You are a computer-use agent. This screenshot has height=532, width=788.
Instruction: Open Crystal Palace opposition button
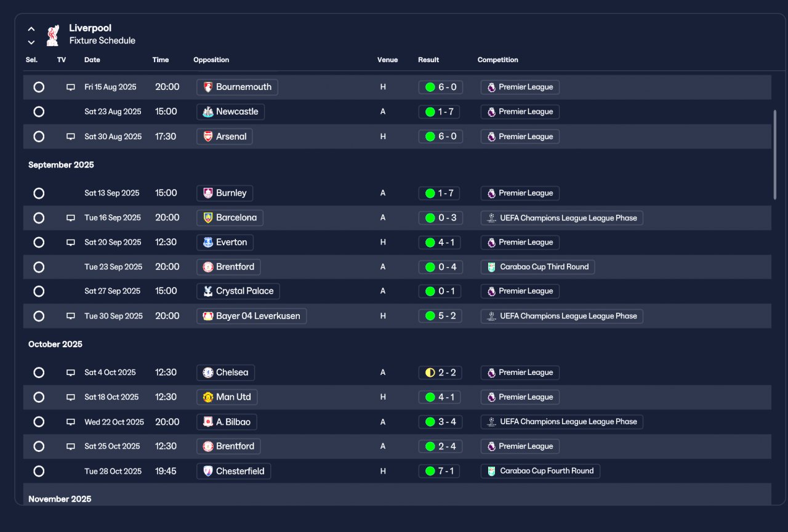click(x=238, y=291)
